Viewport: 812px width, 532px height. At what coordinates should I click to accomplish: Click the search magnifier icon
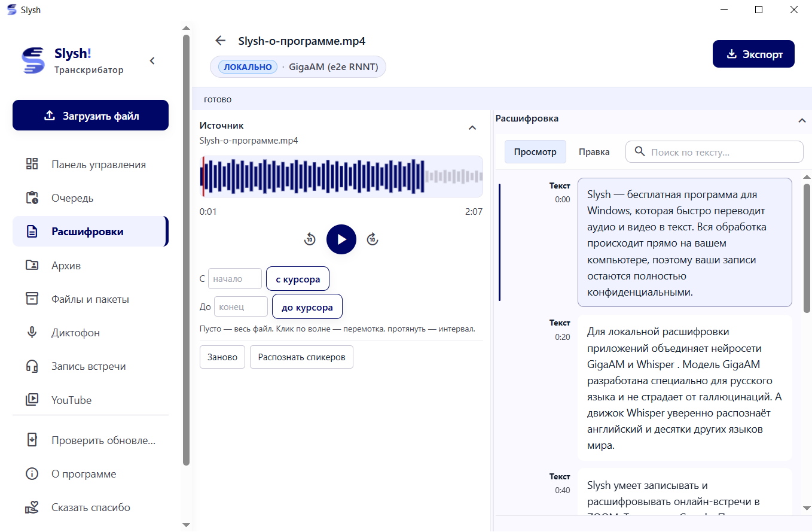point(639,151)
